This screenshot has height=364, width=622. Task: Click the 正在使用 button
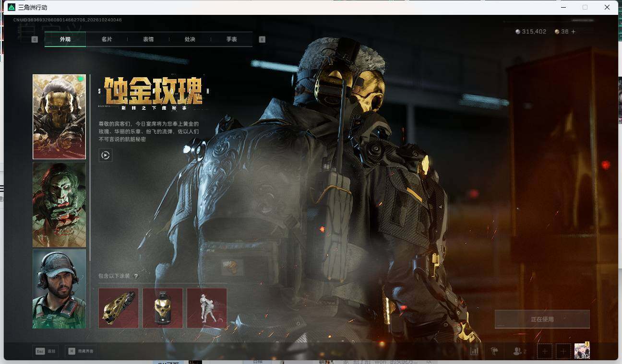542,319
